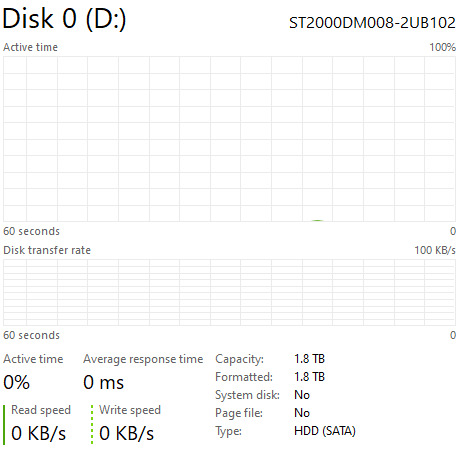Click the Active time 0% value

(16, 382)
